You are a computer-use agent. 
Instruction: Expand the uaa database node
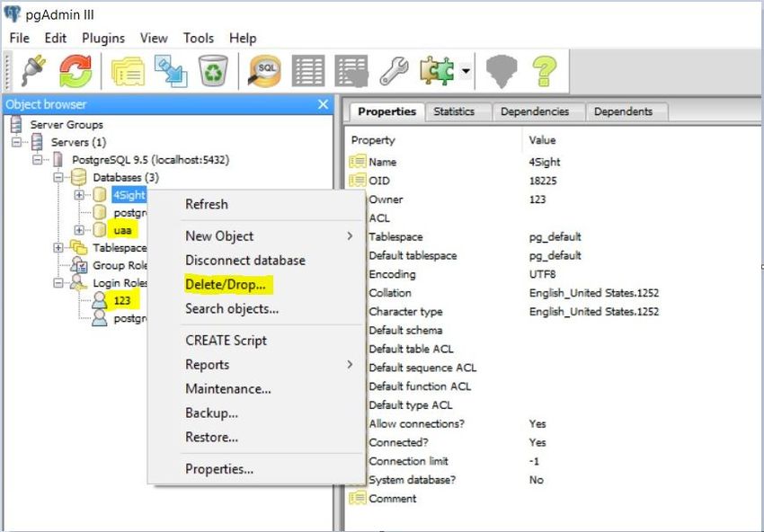pos(79,229)
